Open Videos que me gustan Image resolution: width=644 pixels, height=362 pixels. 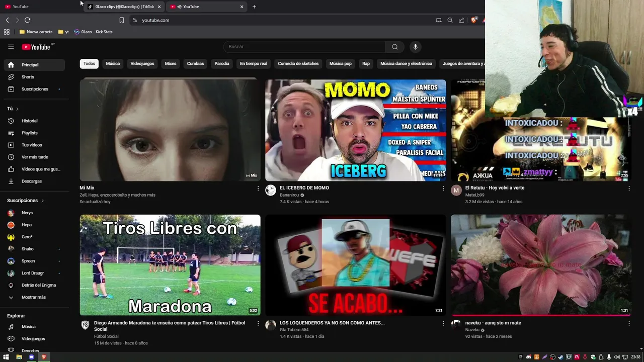[x=34, y=169]
